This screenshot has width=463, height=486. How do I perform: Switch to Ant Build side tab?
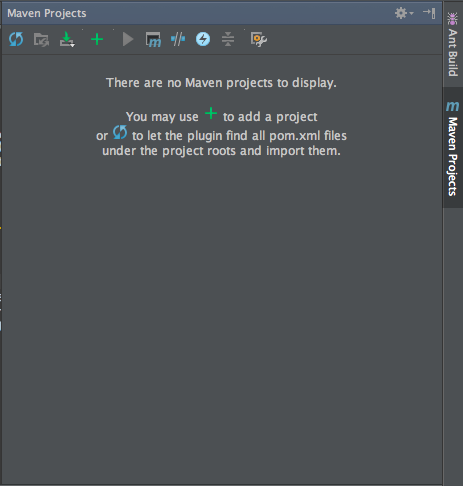tap(453, 44)
